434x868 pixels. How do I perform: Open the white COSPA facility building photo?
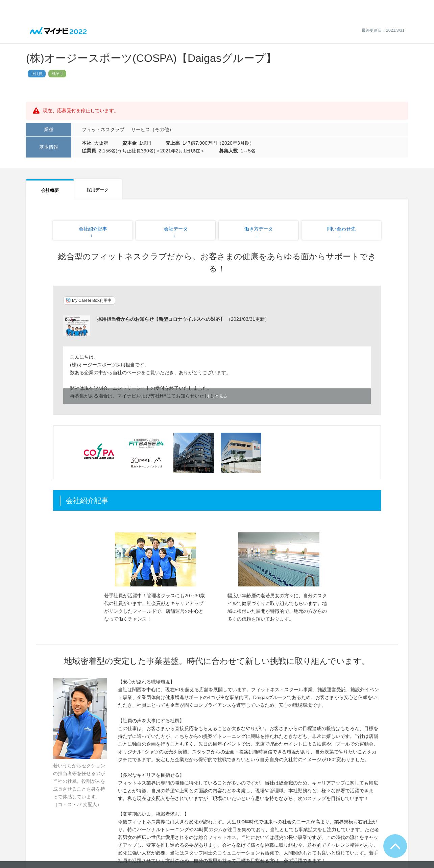pyautogui.click(x=241, y=453)
